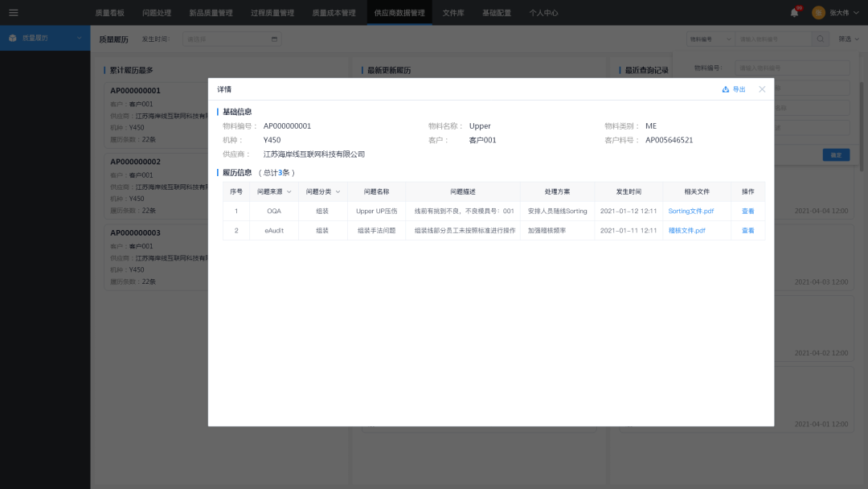Select the AP000000003 card

(157, 257)
